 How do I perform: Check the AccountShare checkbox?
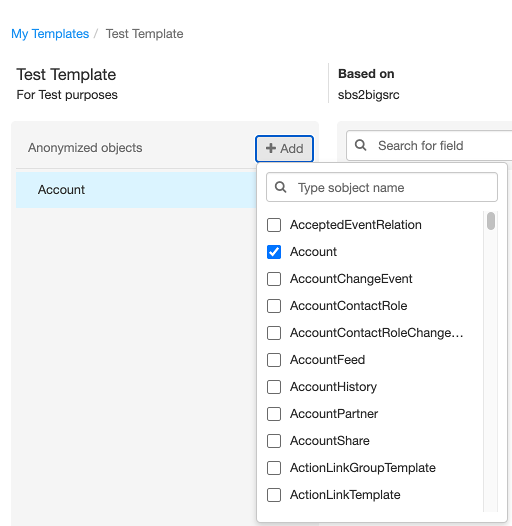click(x=274, y=441)
